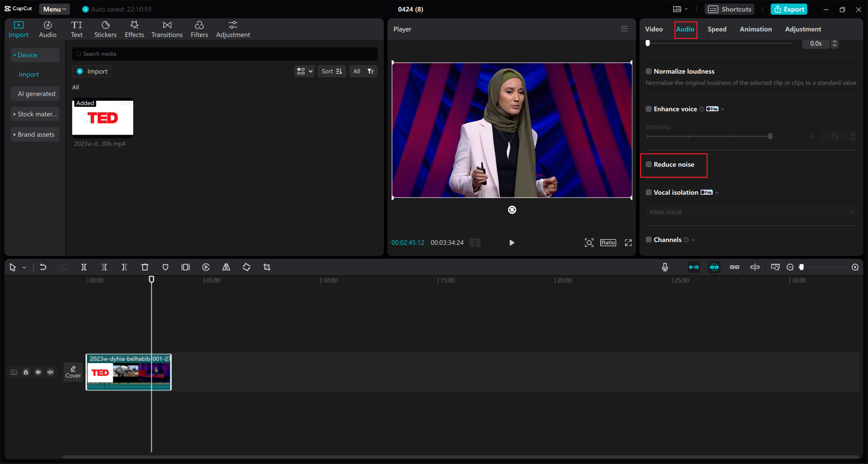
Task: Click the Full screen icon in the Player
Action: [x=628, y=243]
